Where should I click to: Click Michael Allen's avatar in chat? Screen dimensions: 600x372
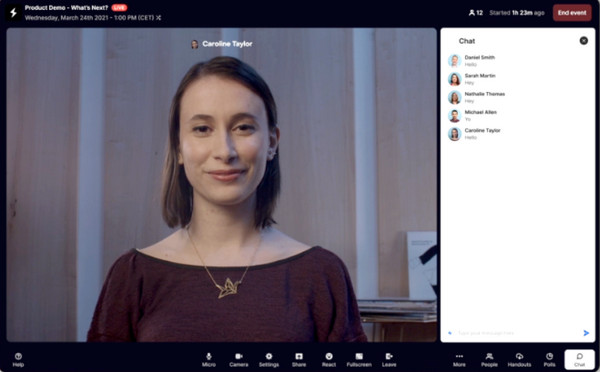(x=455, y=116)
